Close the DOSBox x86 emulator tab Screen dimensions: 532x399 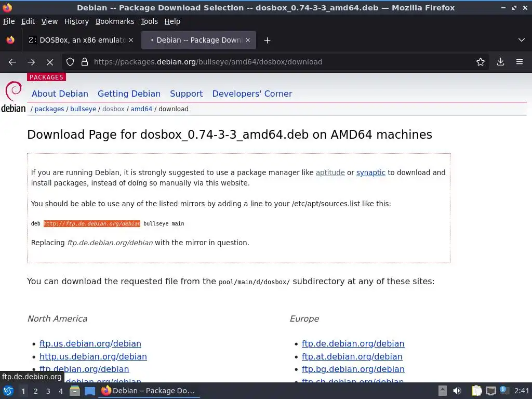pos(131,40)
